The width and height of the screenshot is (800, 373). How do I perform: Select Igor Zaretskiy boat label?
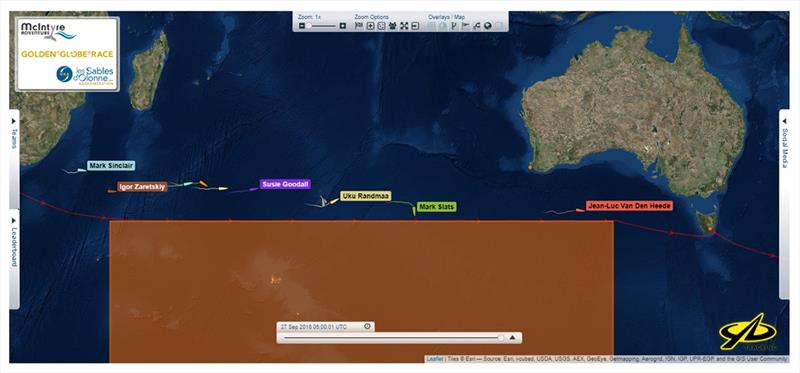(142, 187)
